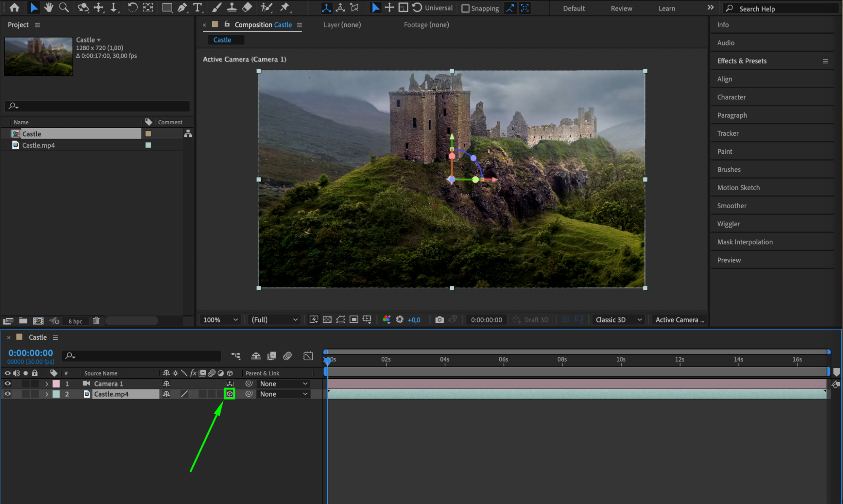Viewport: 843px width, 504px height.
Task: Expand the Camera 1 layer properties
Action: 47,384
